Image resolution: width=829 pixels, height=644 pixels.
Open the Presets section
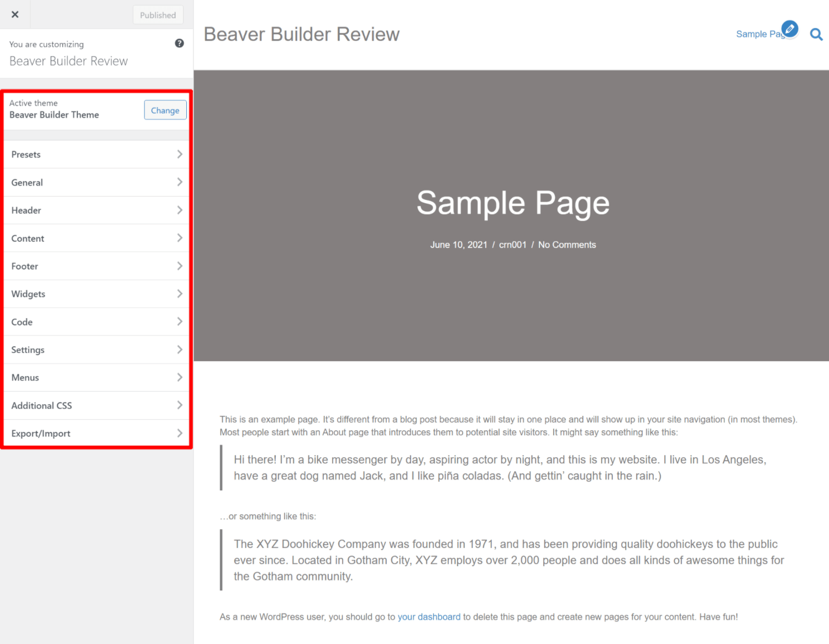coord(97,154)
